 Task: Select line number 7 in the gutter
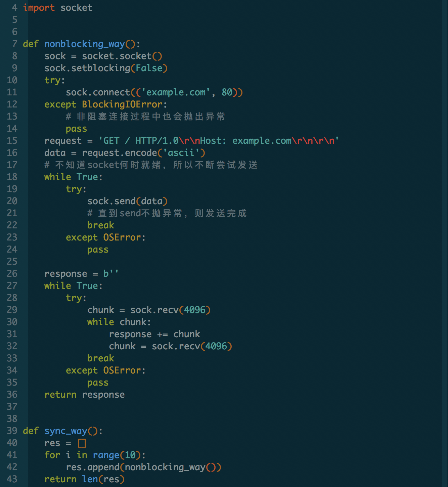[x=14, y=44]
